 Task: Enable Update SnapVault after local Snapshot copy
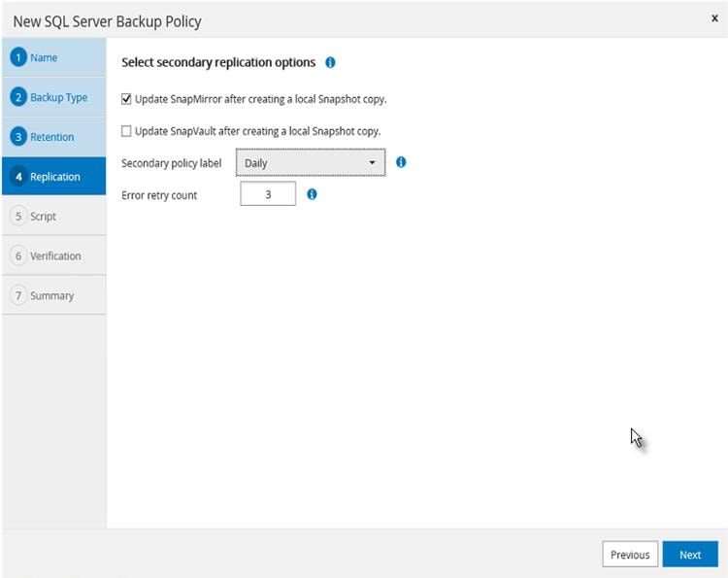point(126,131)
